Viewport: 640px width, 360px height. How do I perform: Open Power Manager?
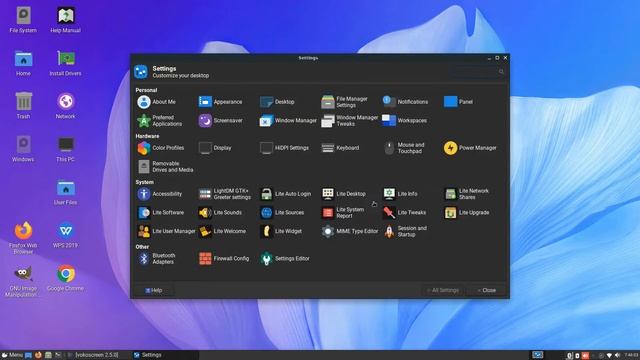[x=470, y=148]
